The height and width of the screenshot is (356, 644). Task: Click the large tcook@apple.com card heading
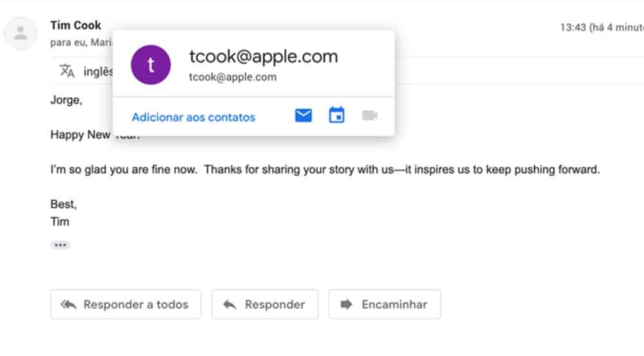(263, 57)
